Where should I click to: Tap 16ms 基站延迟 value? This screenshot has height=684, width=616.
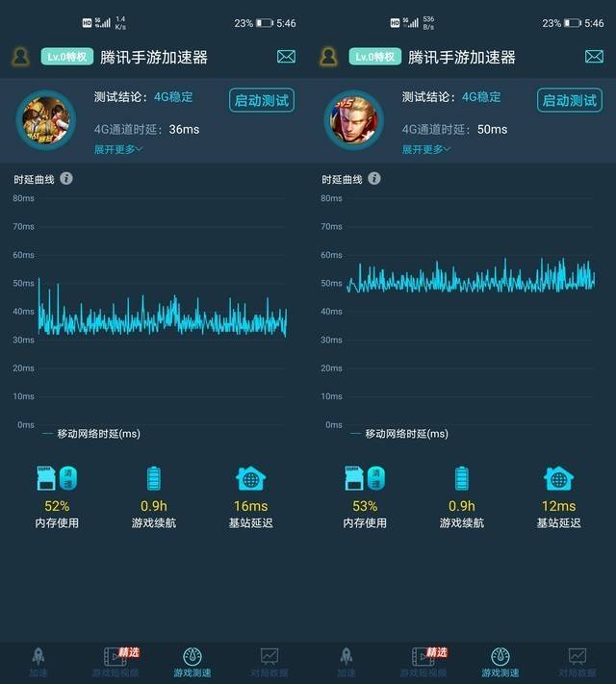click(x=250, y=506)
